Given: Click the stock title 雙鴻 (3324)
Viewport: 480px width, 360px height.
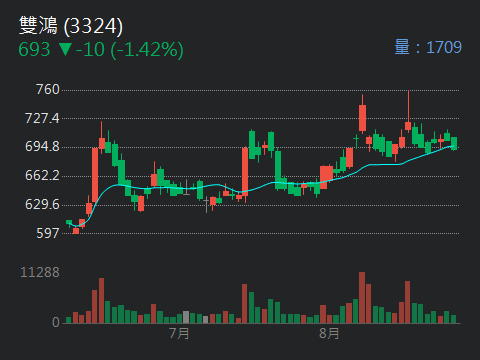Looking at the screenshot, I should [71, 26].
